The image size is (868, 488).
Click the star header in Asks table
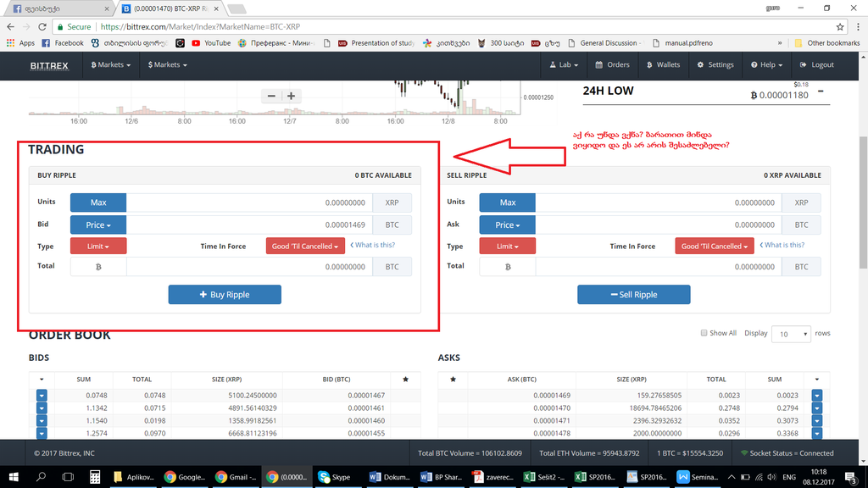[x=453, y=380]
